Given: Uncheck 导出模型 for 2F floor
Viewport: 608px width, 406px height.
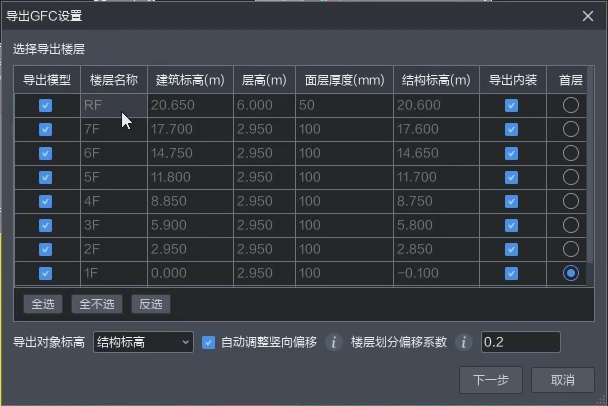Looking at the screenshot, I should (x=45, y=250).
